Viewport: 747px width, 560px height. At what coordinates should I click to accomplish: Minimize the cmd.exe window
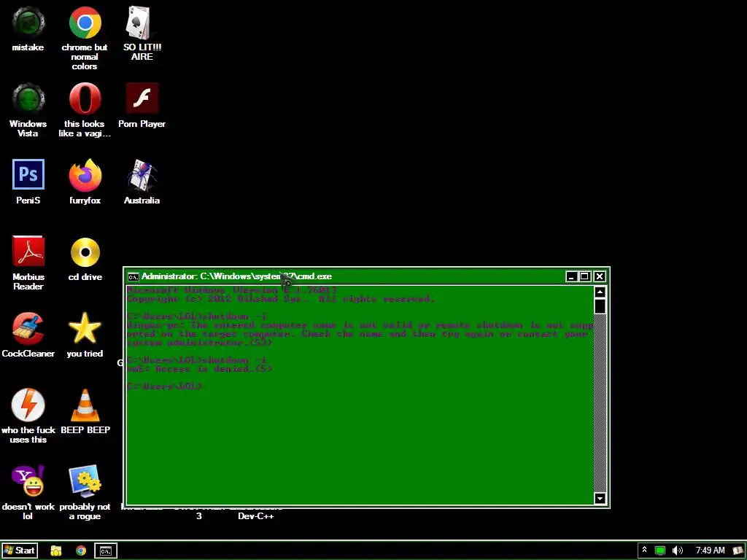pyautogui.click(x=571, y=276)
